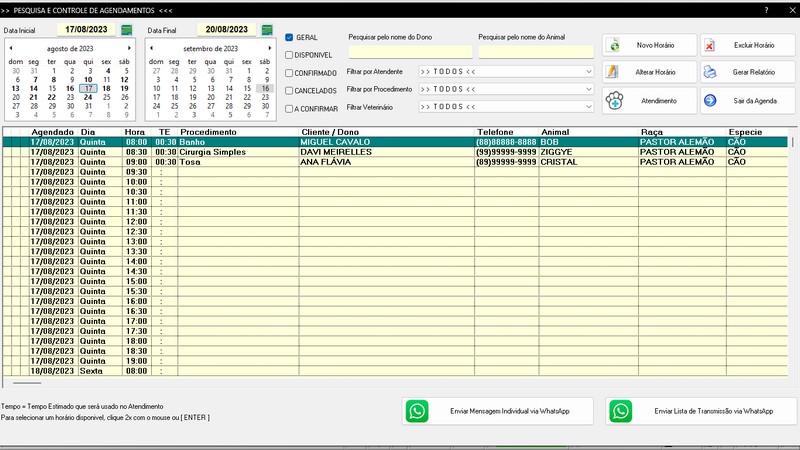Open calendar icon beside Data Inicial
The width and height of the screenshot is (800, 450).
127,30
